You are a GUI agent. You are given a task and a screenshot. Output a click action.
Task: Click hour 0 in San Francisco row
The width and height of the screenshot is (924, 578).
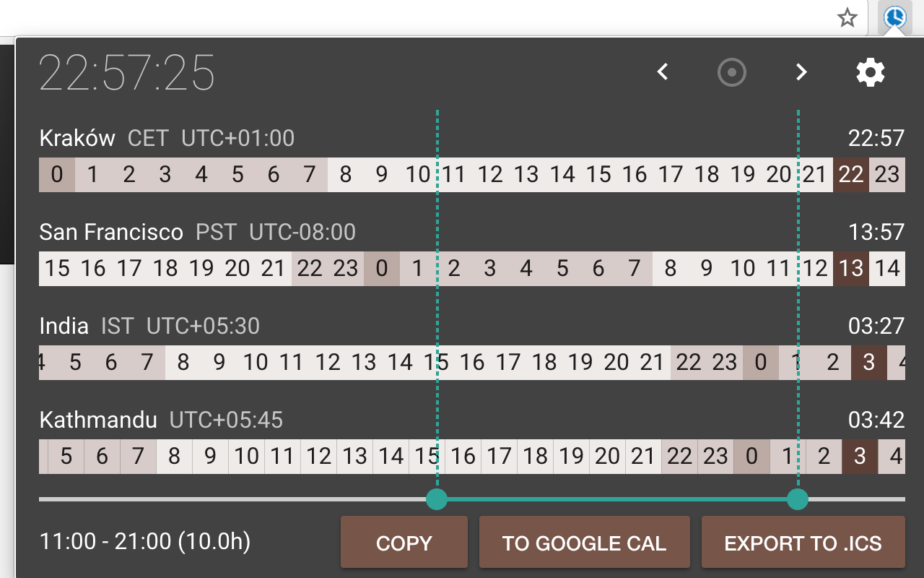click(382, 269)
